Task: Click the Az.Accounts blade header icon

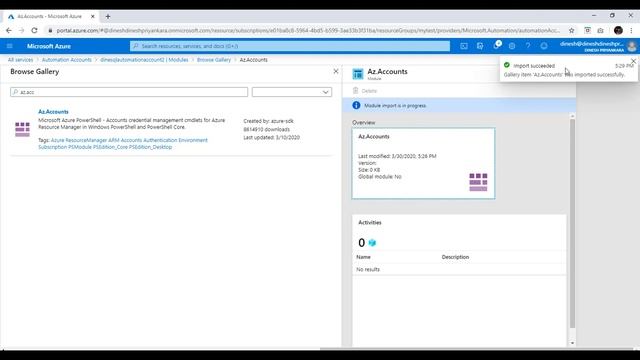Action: pos(358,74)
